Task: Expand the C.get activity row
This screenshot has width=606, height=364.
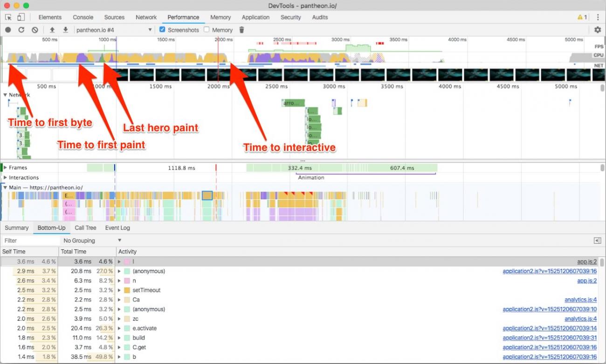Action: (x=119, y=347)
